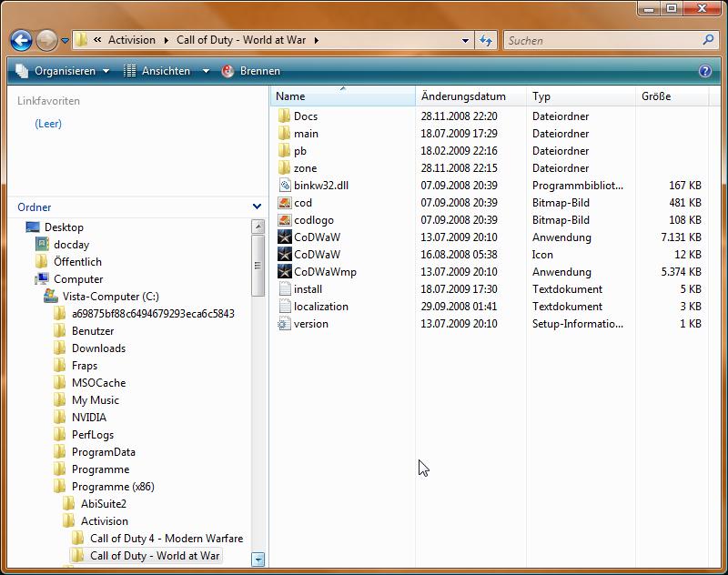Sort by the Name column header
Viewport: 728px width, 575px height.
(343, 96)
